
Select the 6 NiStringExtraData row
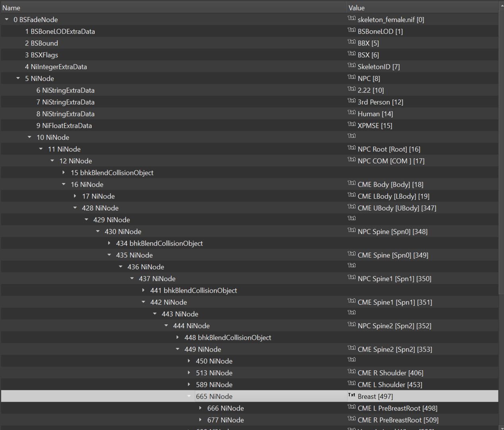click(250, 90)
